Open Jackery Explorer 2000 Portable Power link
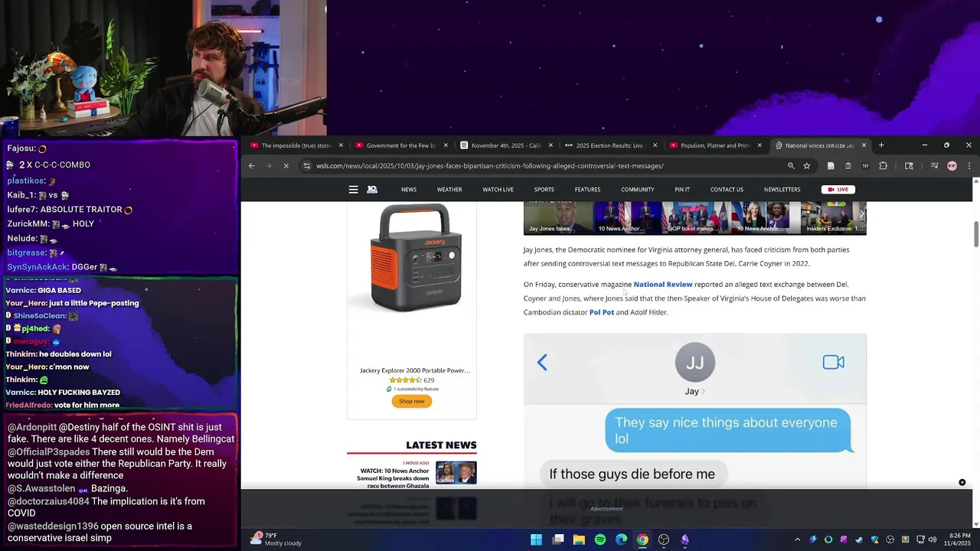 415,370
